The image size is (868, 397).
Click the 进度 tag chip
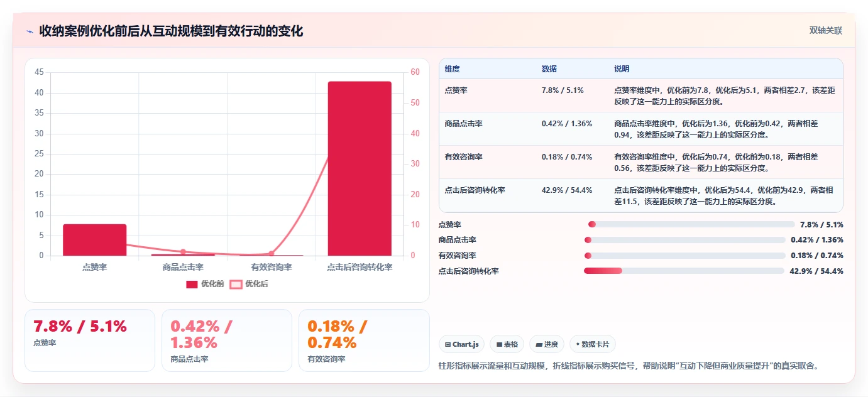point(547,344)
